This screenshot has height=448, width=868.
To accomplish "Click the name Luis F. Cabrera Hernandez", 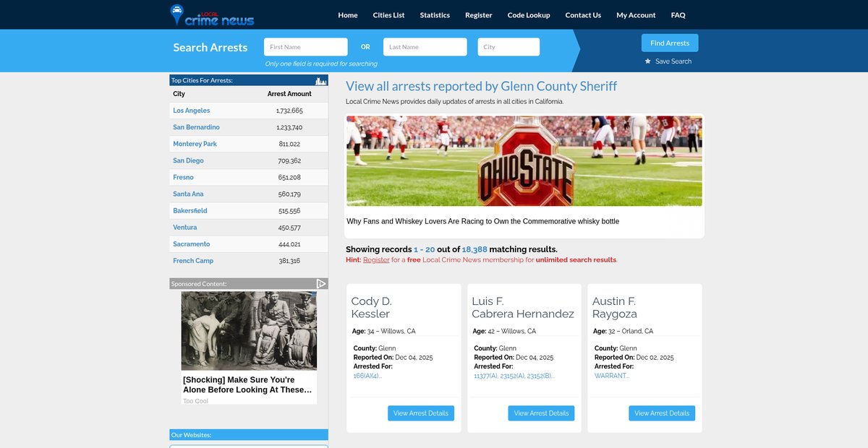I will (x=523, y=307).
